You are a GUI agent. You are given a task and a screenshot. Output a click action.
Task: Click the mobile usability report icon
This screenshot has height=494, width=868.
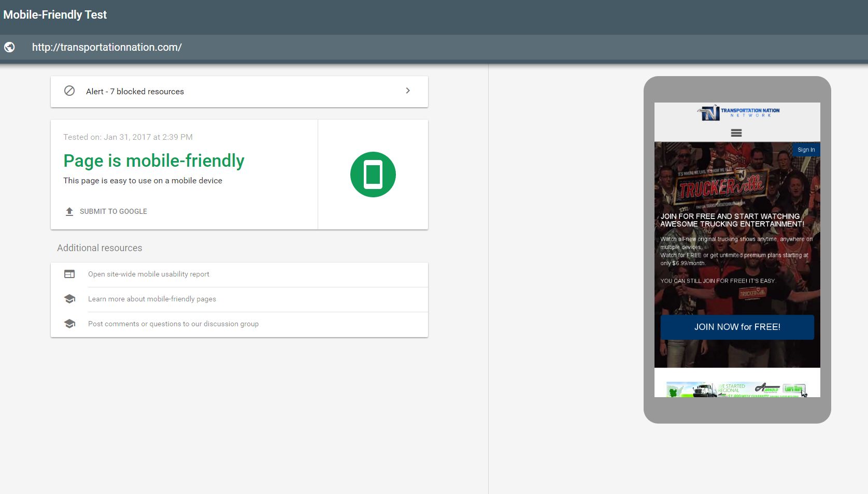click(69, 274)
